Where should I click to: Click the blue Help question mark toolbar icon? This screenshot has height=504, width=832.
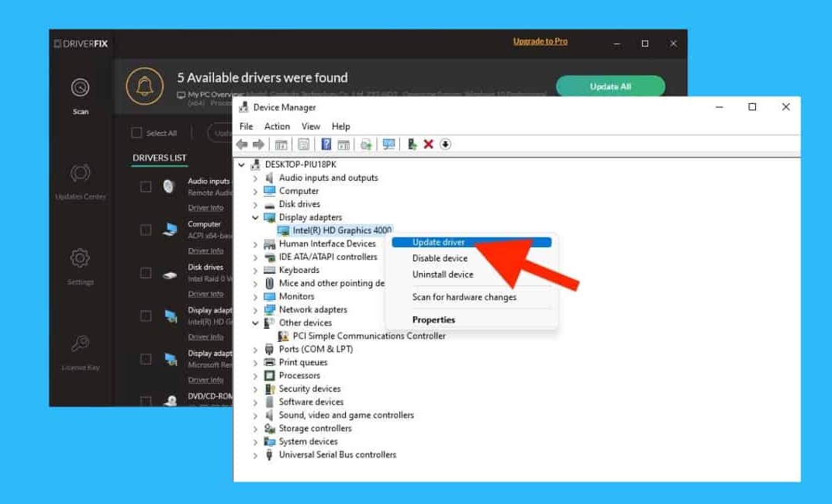pos(326,144)
